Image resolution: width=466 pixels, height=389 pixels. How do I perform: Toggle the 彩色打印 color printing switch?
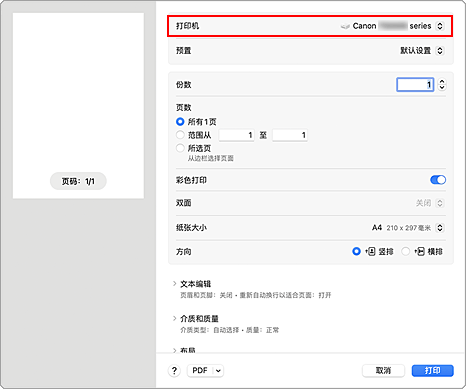click(438, 180)
